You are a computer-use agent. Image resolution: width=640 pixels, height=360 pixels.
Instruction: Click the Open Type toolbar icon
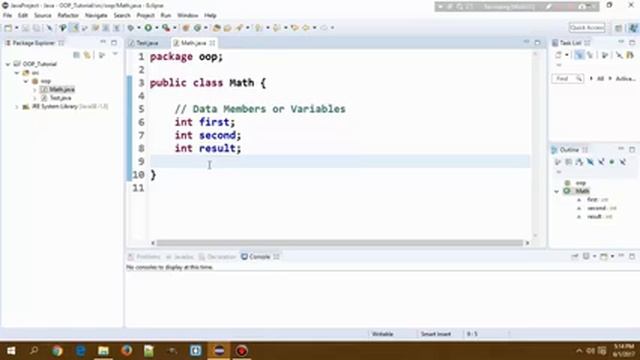click(217, 28)
